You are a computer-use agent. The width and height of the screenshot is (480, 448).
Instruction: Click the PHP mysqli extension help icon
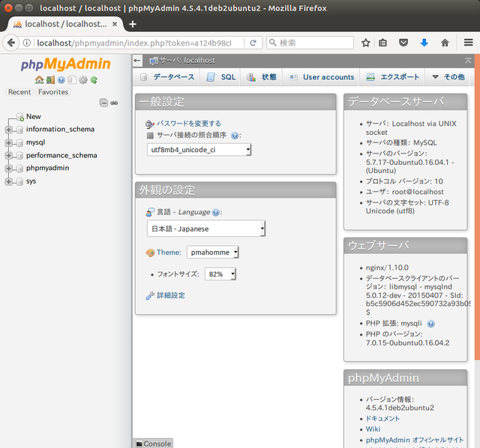coord(430,324)
